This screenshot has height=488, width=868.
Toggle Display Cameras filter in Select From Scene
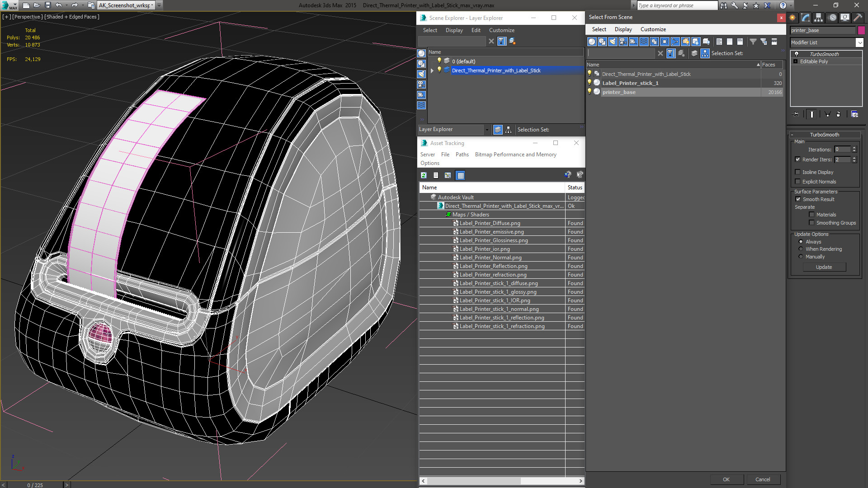[x=623, y=42]
